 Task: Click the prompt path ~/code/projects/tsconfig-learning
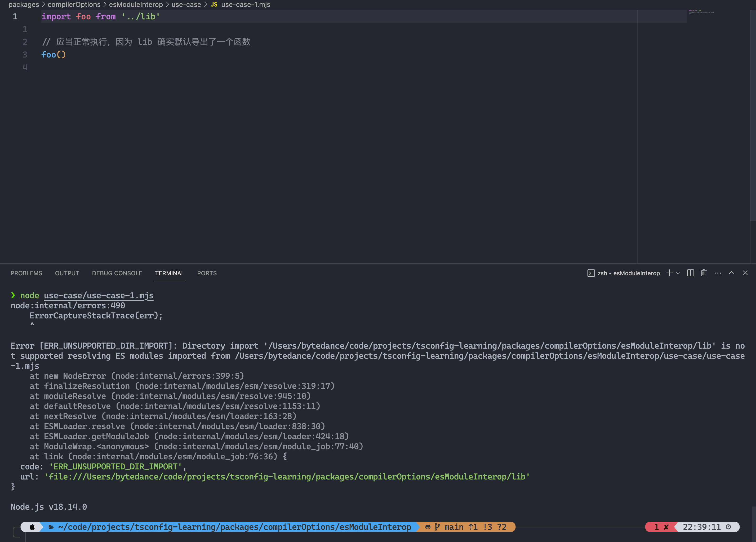tap(234, 527)
